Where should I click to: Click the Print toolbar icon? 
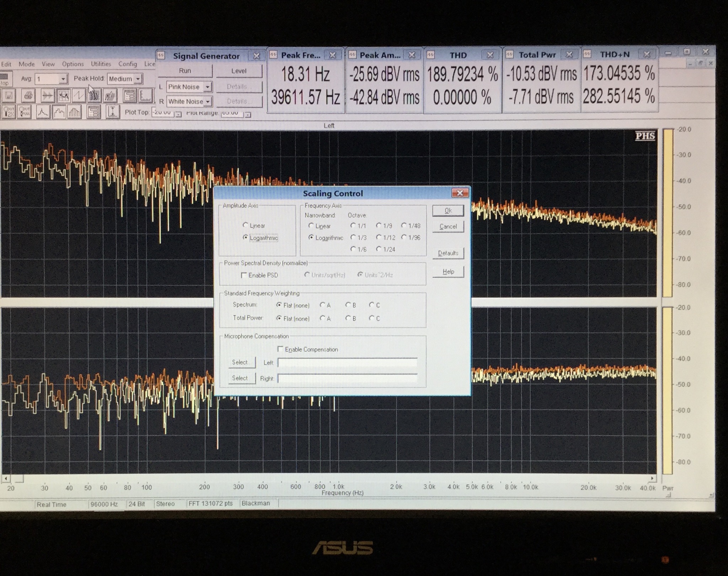[28, 95]
